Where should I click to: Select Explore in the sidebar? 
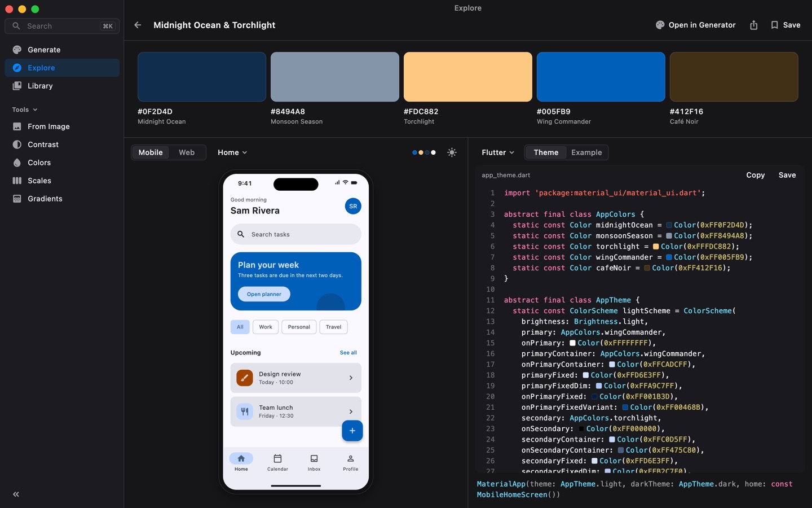click(62, 68)
